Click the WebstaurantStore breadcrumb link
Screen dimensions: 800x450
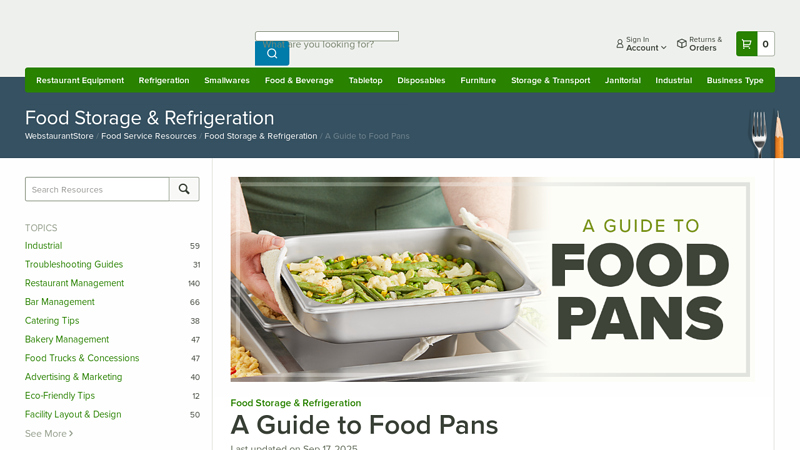(x=59, y=136)
